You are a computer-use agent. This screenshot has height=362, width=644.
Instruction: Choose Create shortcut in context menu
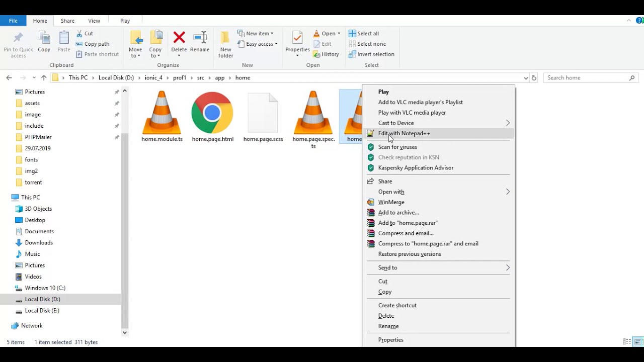pyautogui.click(x=438, y=305)
